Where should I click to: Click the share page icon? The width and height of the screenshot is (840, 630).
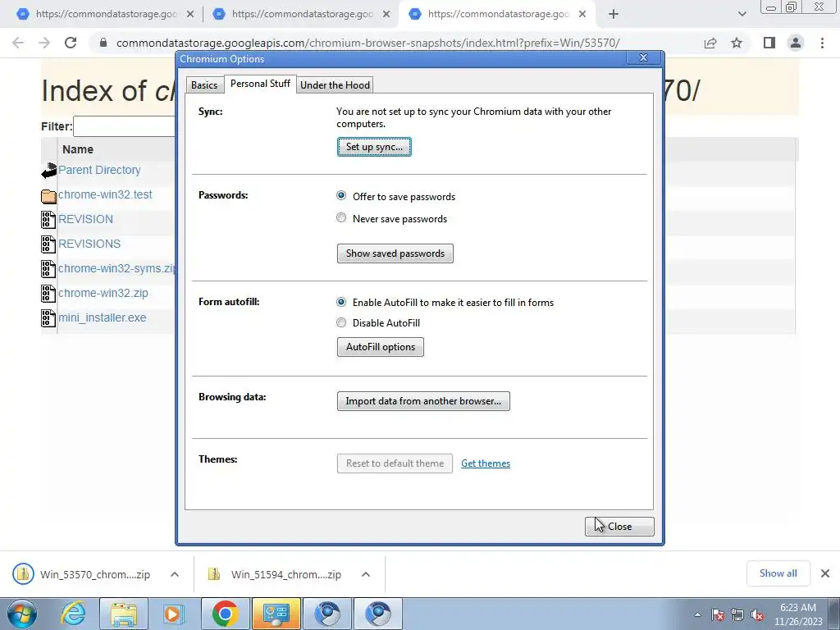coord(710,43)
